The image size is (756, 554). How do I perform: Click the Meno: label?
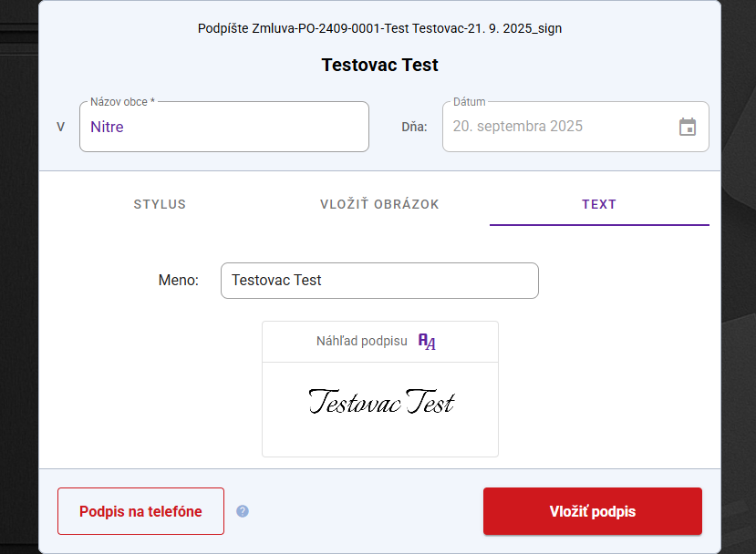[x=178, y=281]
